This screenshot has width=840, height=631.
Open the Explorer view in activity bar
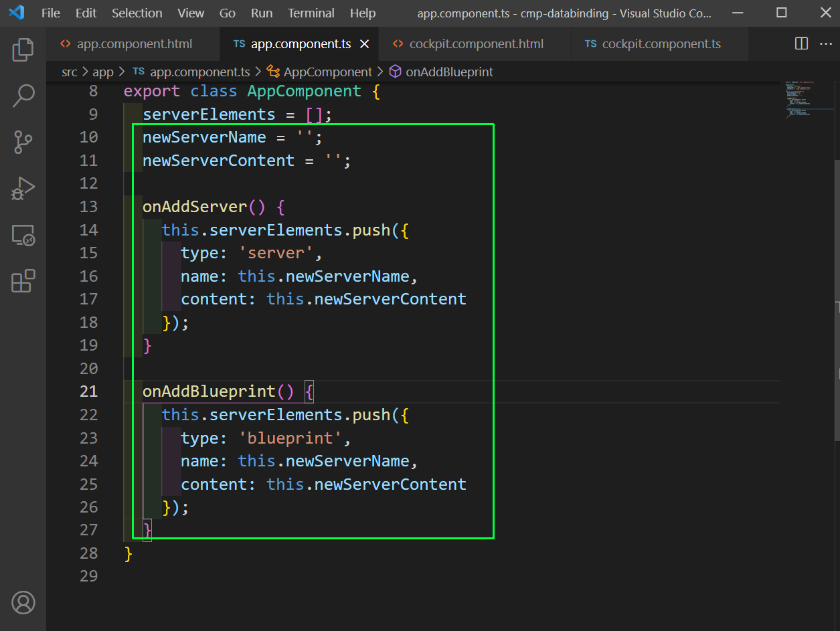pyautogui.click(x=23, y=50)
